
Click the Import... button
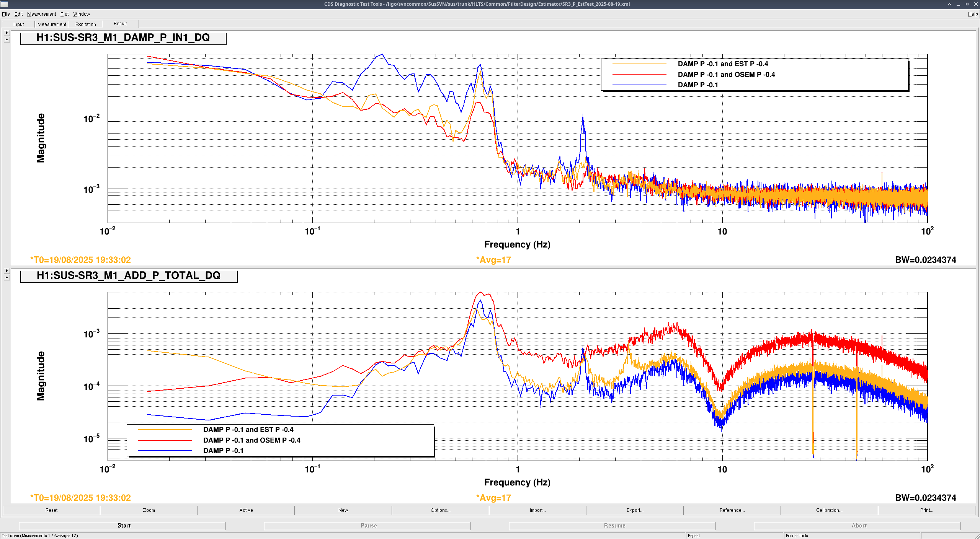(x=538, y=510)
